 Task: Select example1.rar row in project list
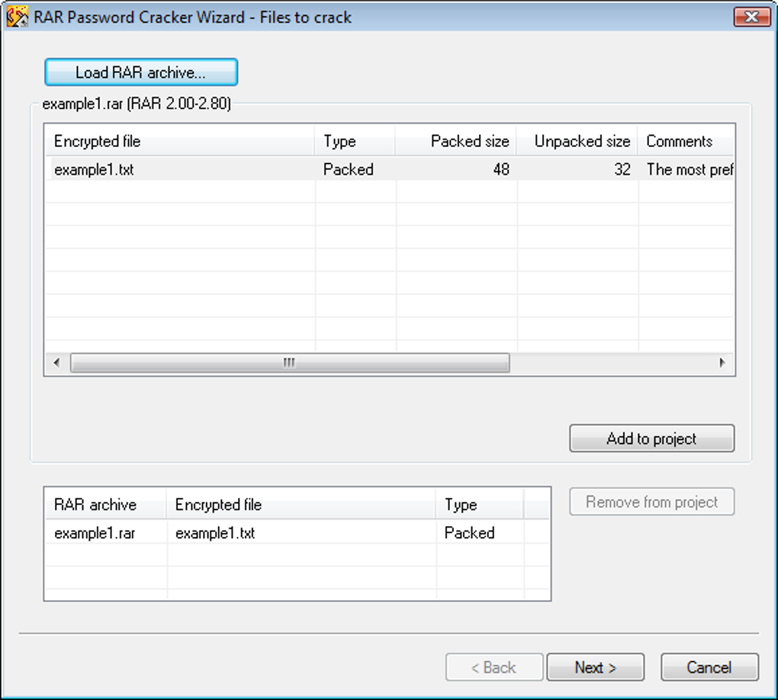pyautogui.click(x=95, y=533)
